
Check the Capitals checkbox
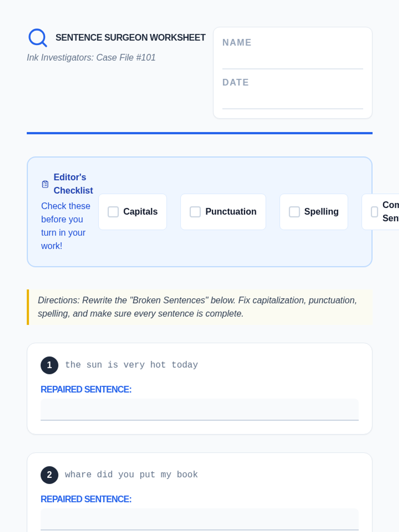(113, 212)
